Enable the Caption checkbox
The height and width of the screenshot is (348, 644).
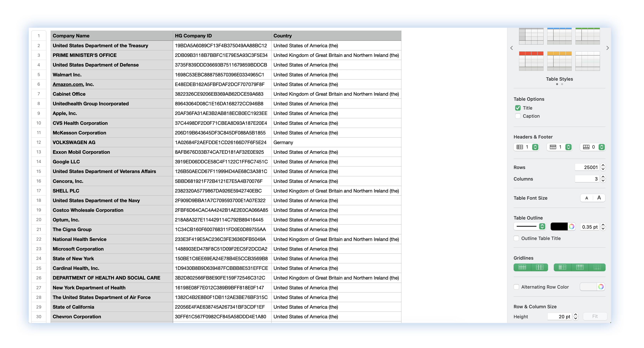(x=518, y=116)
